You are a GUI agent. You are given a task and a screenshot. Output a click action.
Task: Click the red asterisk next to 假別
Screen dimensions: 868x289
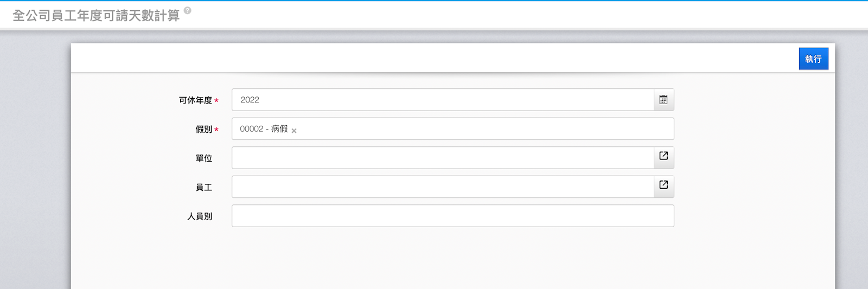[216, 130]
